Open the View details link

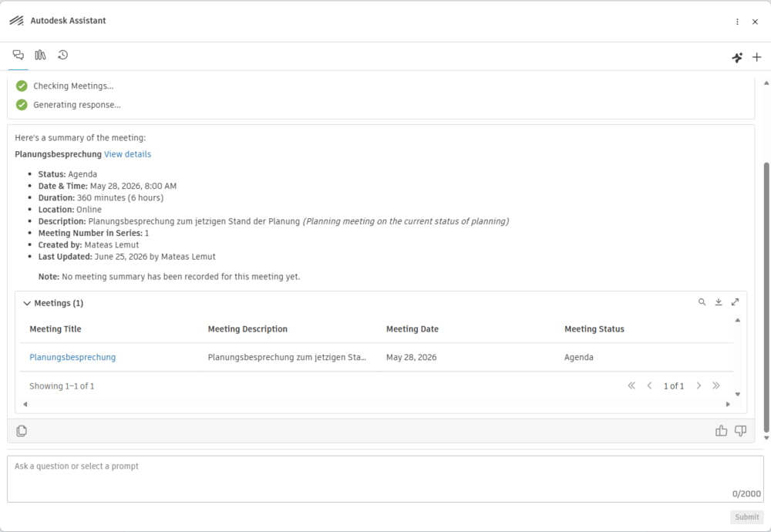[x=127, y=154]
